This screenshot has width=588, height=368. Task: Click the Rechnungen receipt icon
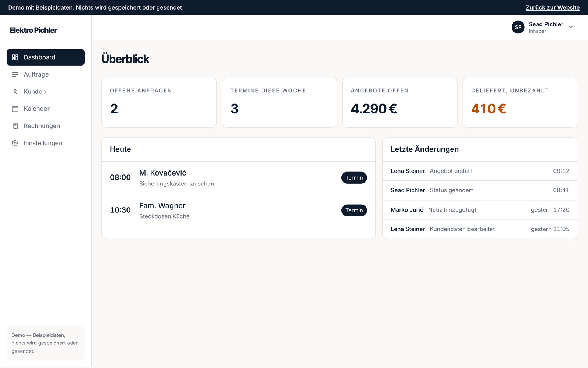[15, 126]
